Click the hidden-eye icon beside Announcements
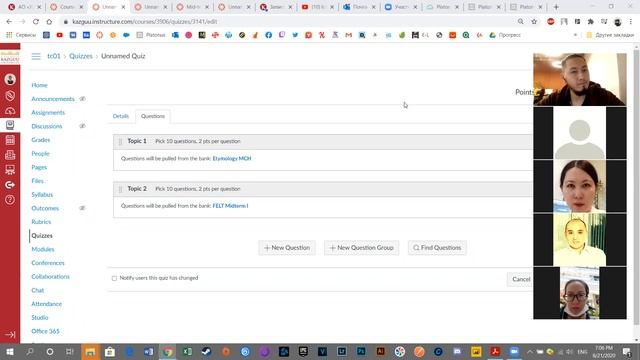The height and width of the screenshot is (360, 640). point(82,99)
